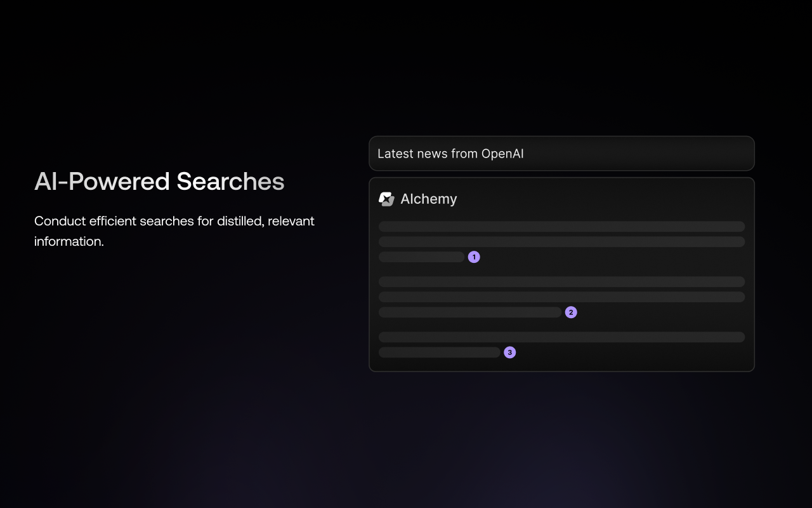This screenshot has height=508, width=812.
Task: Select the second placeholder line of first paragraph
Action: point(561,242)
